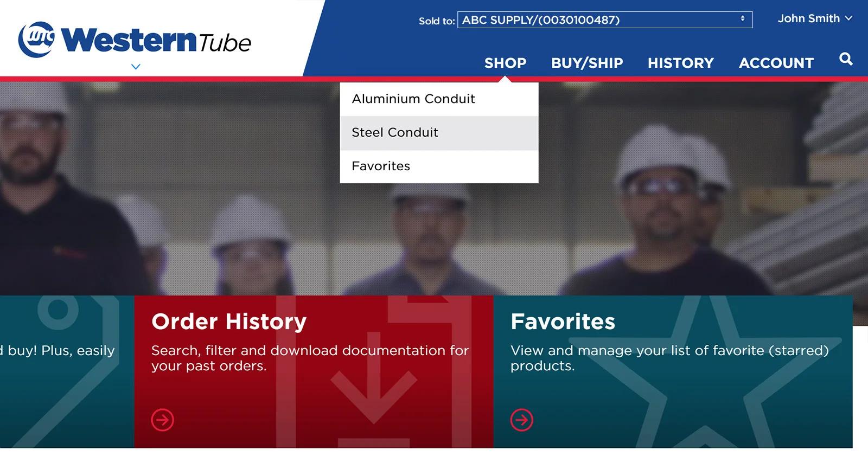Viewport: 868px width, 463px height.
Task: Click the Order History card heading
Action: click(x=229, y=321)
